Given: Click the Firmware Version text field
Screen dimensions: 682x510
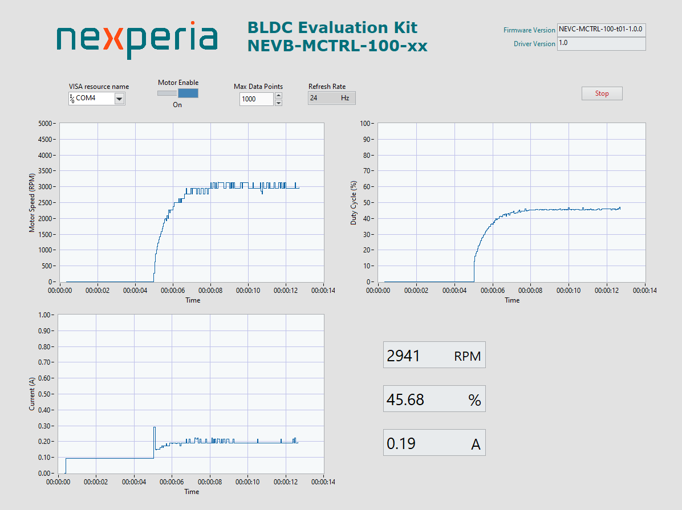Looking at the screenshot, I should pos(601,30).
